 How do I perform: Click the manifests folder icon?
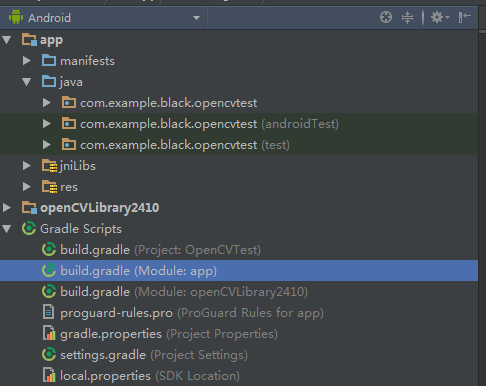(x=49, y=60)
